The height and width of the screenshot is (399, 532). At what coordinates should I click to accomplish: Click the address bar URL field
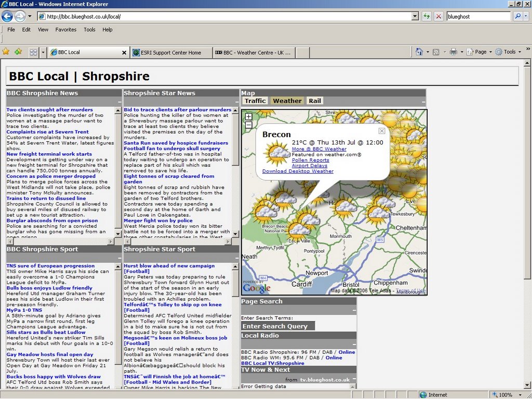[x=224, y=16]
